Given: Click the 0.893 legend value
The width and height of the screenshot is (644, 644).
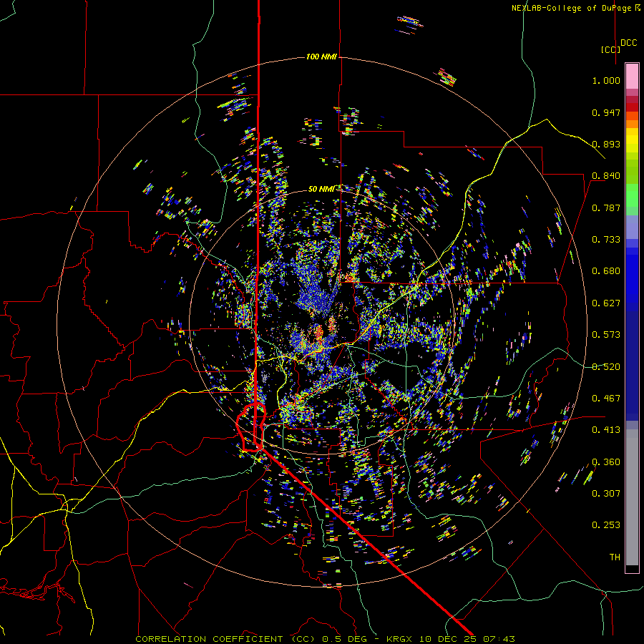Looking at the screenshot, I should [606, 144].
